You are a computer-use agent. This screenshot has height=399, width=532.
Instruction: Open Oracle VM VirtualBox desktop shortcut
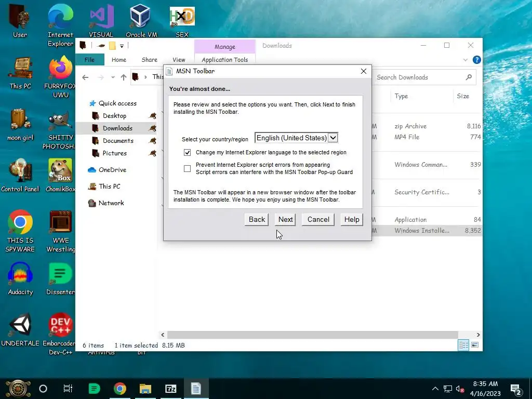pos(141,21)
